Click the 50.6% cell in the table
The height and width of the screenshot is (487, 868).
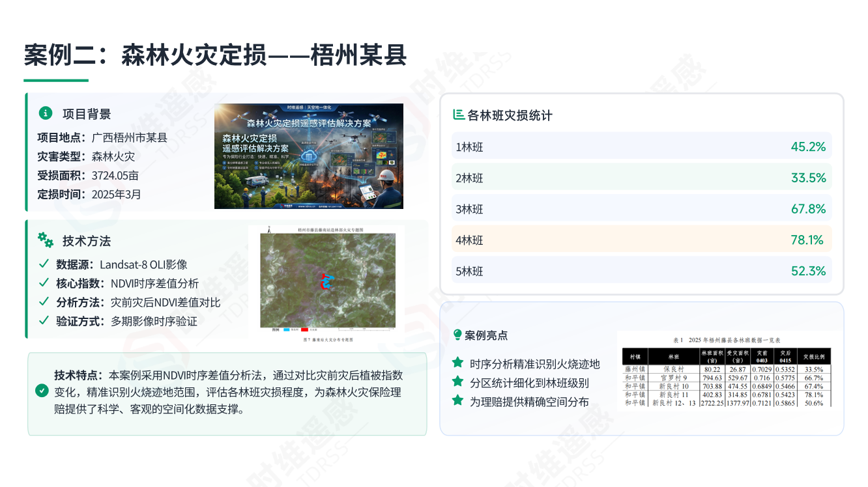(813, 403)
